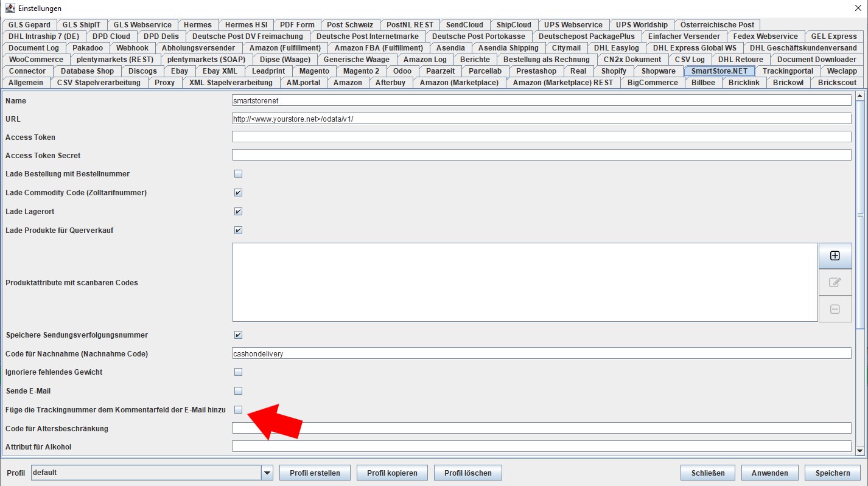The width and height of the screenshot is (868, 486).
Task: Click the add (plus) product attribute button
Action: click(x=835, y=256)
